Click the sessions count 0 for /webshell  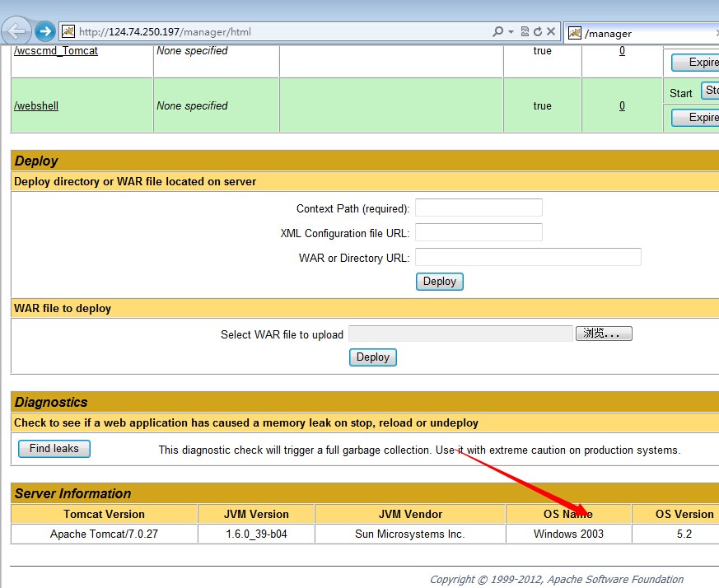click(x=622, y=105)
